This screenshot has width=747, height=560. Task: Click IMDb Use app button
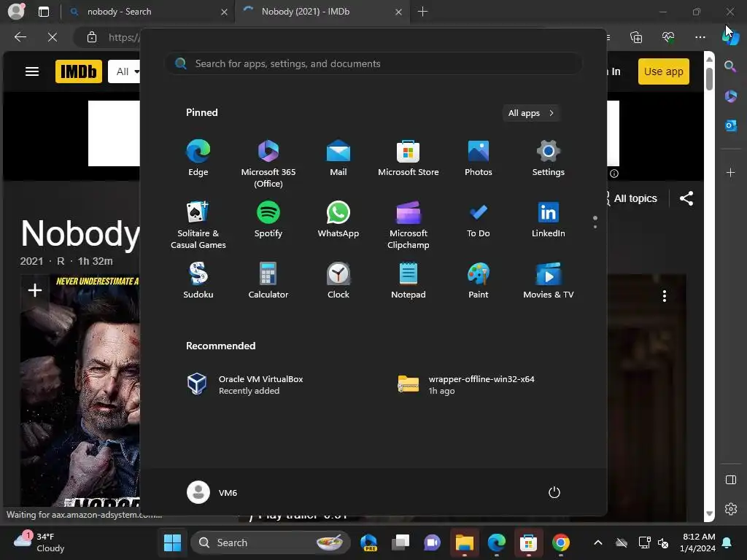pos(664,71)
